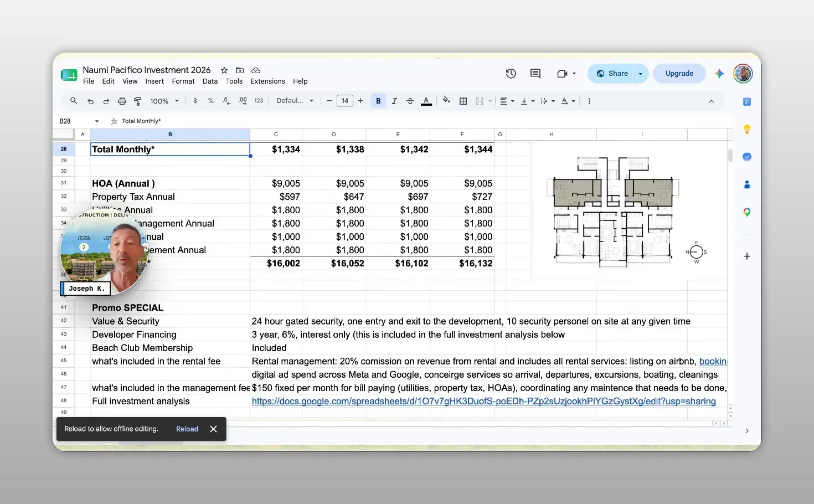The height and width of the screenshot is (504, 814).
Task: Toggle italic formatting
Action: coord(394,101)
